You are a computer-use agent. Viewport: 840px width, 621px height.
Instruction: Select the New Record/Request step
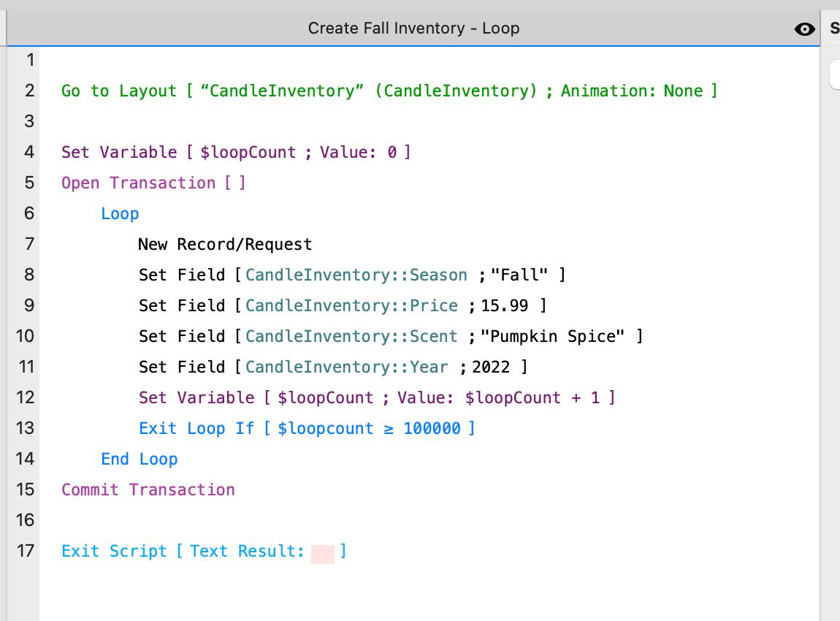224,244
